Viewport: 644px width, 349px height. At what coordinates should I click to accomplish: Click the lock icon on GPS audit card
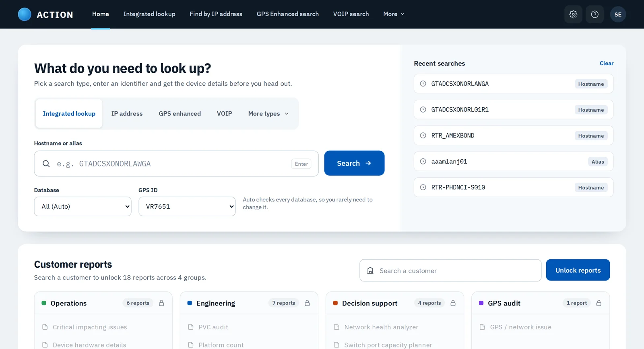(x=599, y=303)
